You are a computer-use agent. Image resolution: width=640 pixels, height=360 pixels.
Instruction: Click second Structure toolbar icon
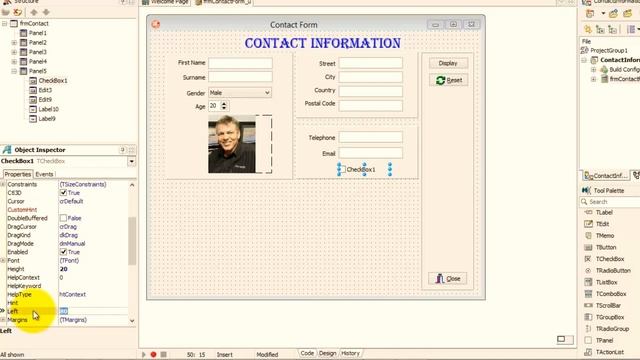coord(18,12)
